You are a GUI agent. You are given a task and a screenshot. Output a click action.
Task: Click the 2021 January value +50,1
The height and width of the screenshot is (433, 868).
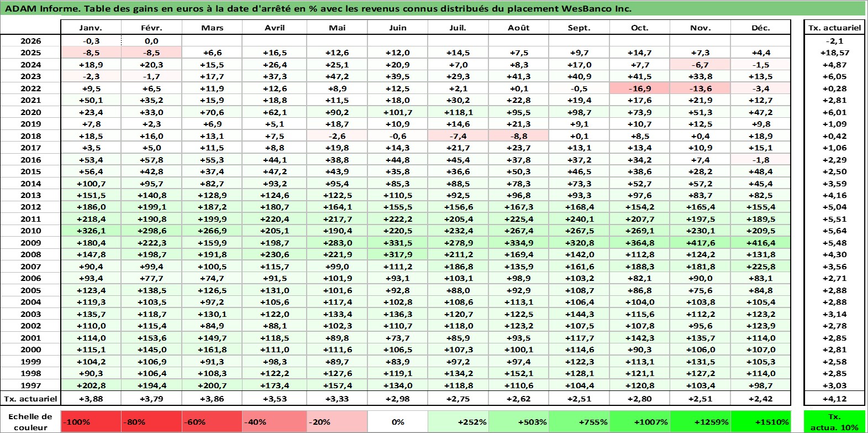click(91, 100)
